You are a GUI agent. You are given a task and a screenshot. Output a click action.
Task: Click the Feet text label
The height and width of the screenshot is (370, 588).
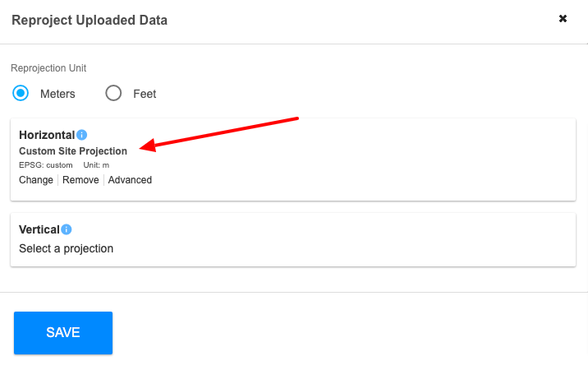tap(145, 94)
